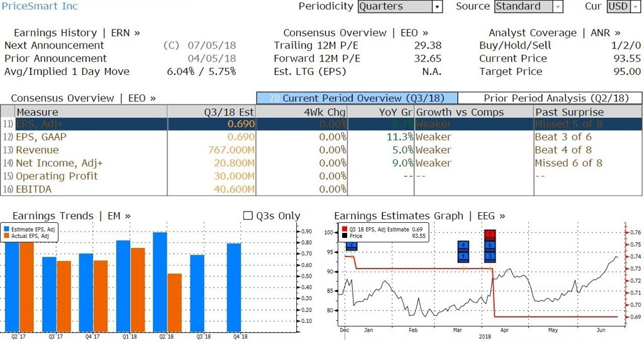Click the Q3'18 blue estimate bar
The image size is (644, 343).
click(197, 293)
